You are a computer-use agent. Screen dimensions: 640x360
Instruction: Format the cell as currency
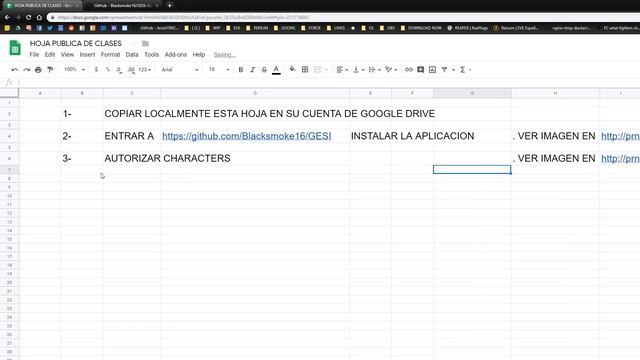96,70
